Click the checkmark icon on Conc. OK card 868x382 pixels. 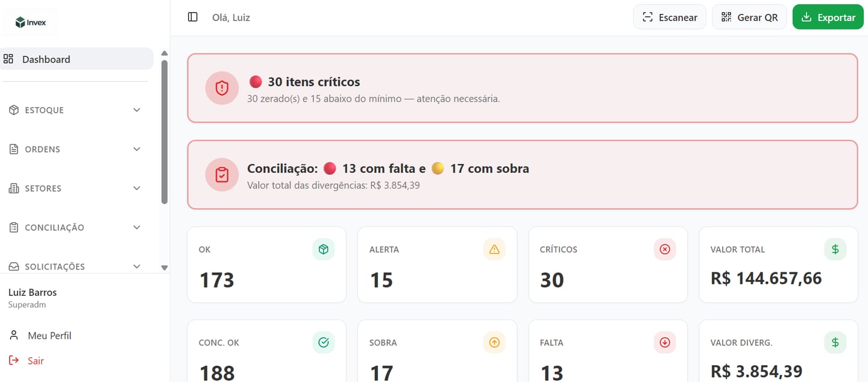(x=323, y=342)
